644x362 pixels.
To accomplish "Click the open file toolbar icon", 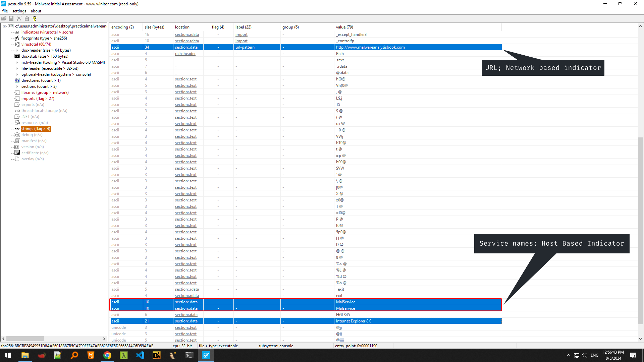I will pos(4,19).
